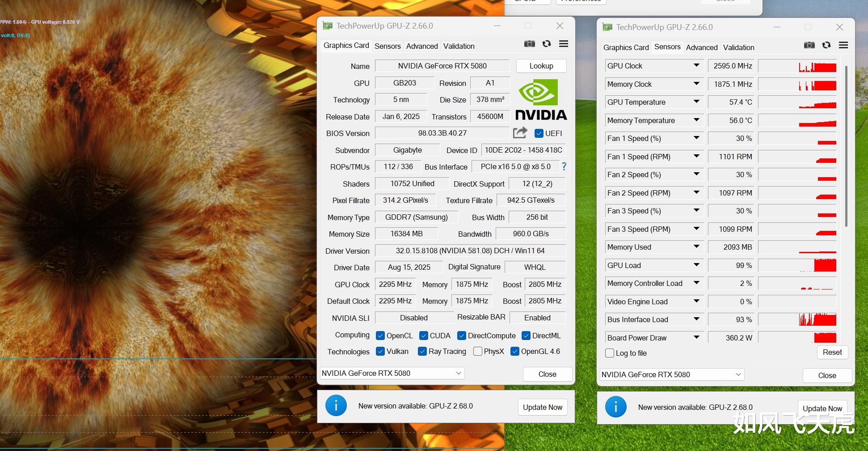Click the Device ID field
The width and height of the screenshot is (868, 451).
coord(523,150)
